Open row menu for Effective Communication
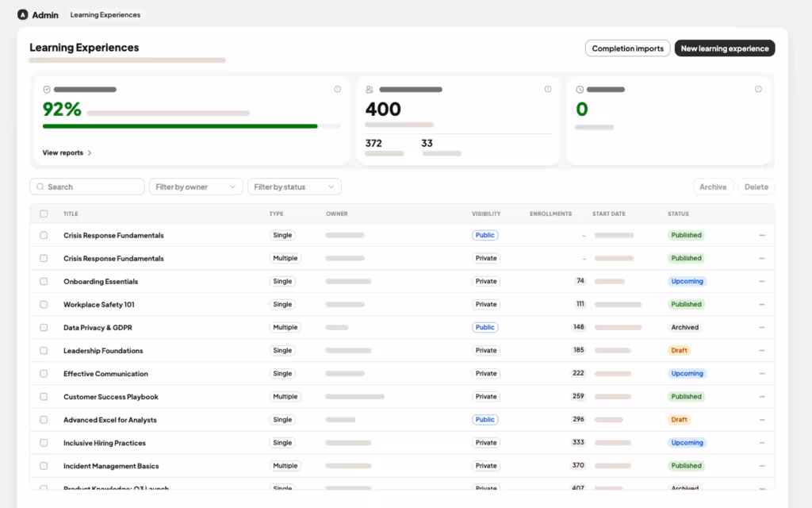The height and width of the screenshot is (508, 812). 762,374
